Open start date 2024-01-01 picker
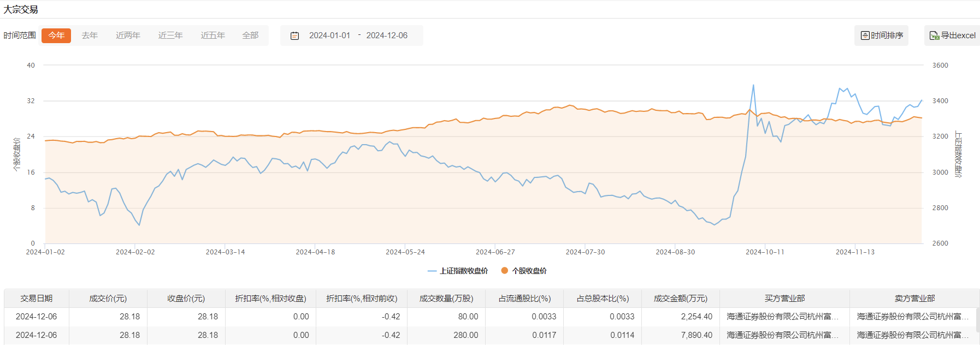Viewport: 980px width, 345px height. pyautogui.click(x=329, y=35)
